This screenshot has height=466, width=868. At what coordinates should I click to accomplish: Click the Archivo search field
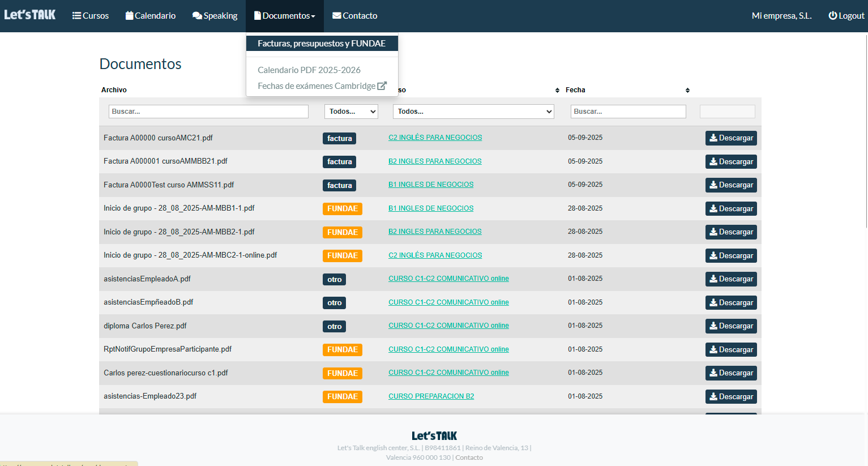click(x=208, y=112)
